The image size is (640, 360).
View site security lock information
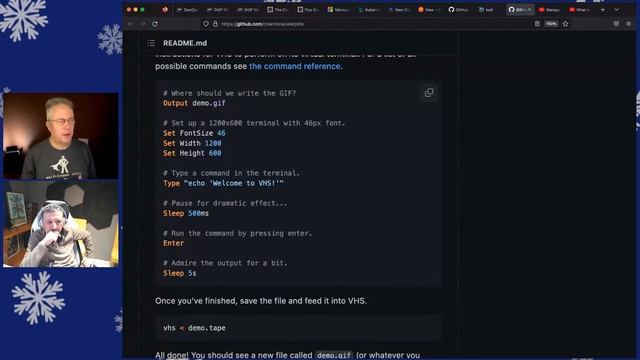point(215,24)
